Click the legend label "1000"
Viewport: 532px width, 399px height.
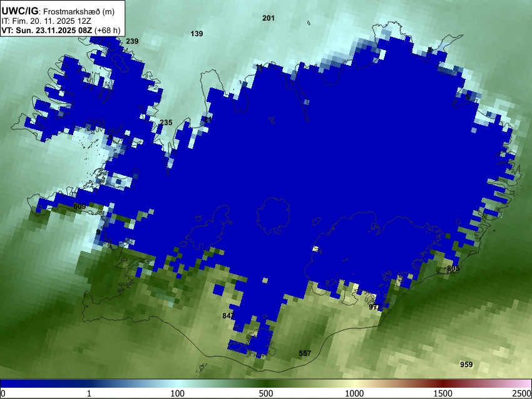coord(354,393)
